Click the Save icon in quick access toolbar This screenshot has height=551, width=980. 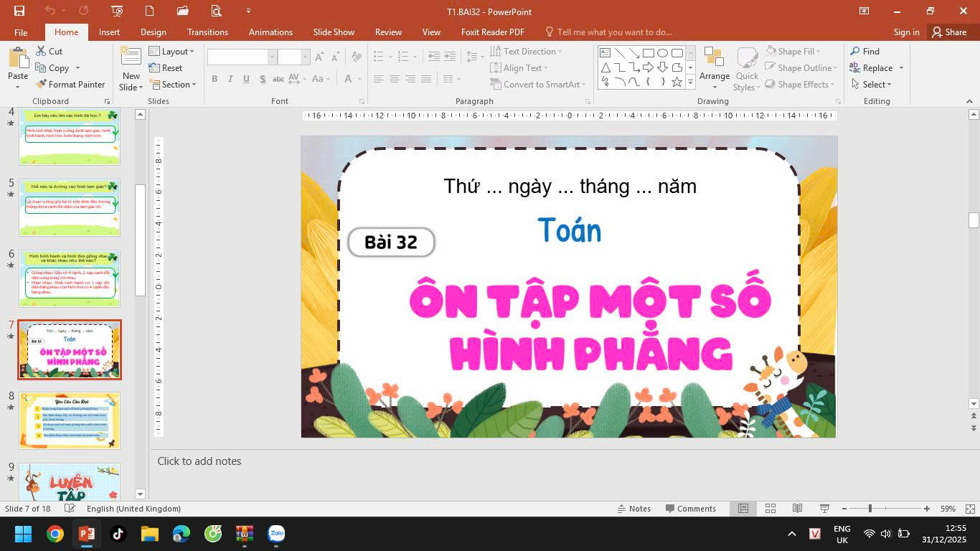(x=19, y=11)
